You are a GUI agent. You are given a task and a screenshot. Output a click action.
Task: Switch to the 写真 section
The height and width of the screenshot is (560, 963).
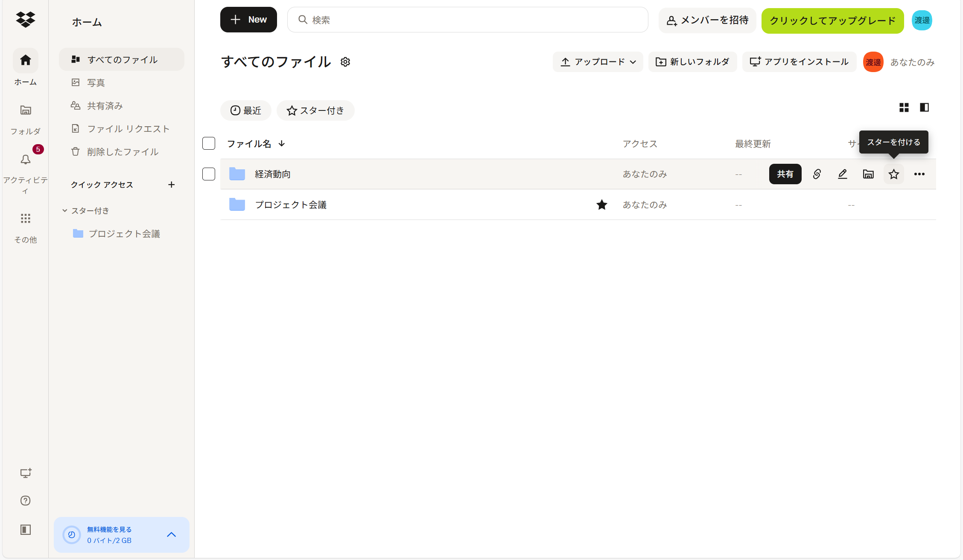point(96,82)
